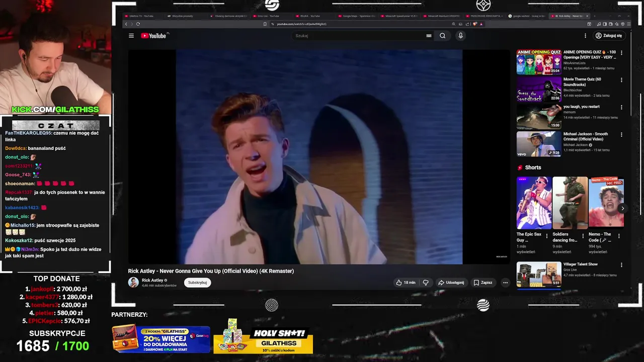Click the Blechbüchse channel name
Screen dimensions: 644x362
(x=573, y=90)
